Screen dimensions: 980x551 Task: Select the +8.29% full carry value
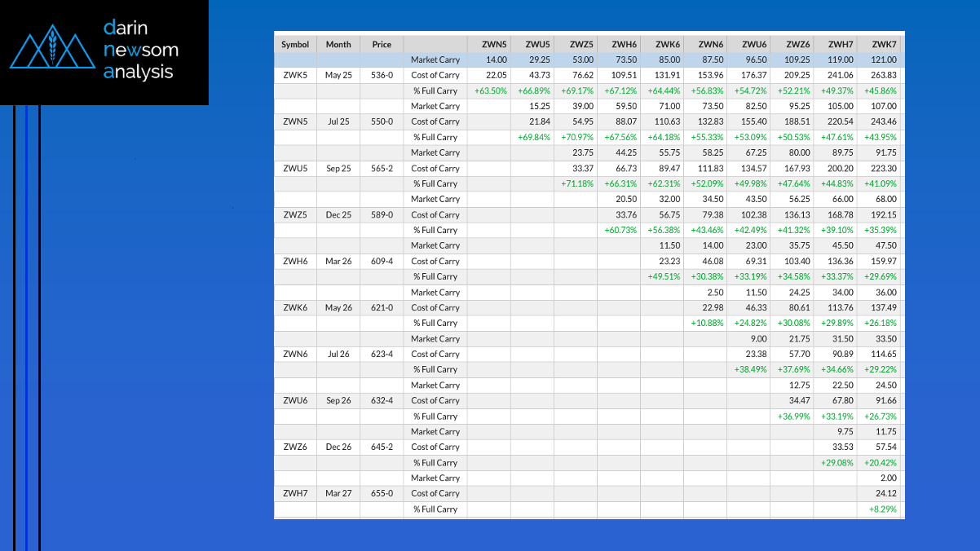click(x=883, y=509)
